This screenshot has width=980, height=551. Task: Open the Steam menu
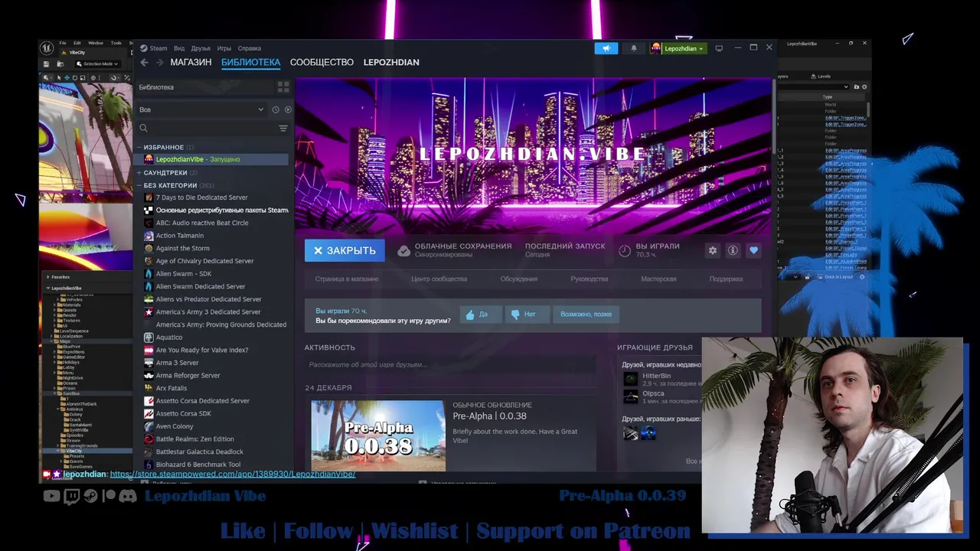point(158,48)
